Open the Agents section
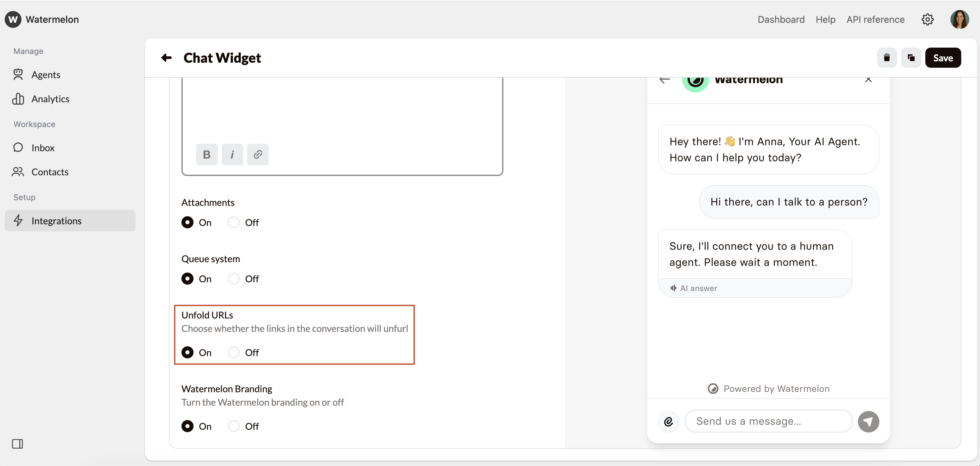 [x=46, y=74]
